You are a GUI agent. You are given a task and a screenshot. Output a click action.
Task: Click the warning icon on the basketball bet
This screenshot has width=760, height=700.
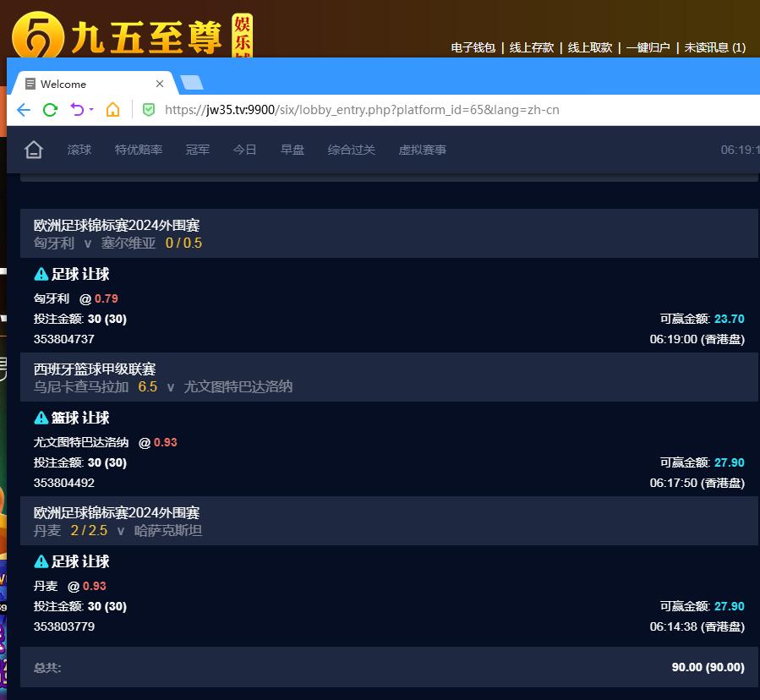click(41, 418)
